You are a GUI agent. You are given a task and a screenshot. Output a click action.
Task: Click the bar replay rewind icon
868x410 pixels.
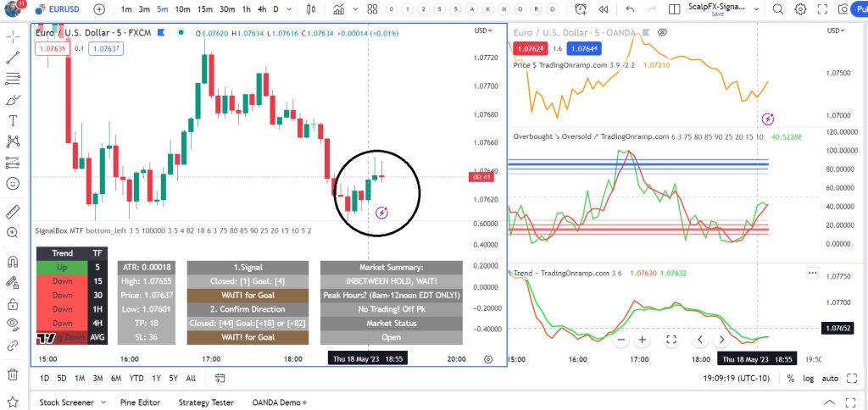pyautogui.click(x=603, y=9)
